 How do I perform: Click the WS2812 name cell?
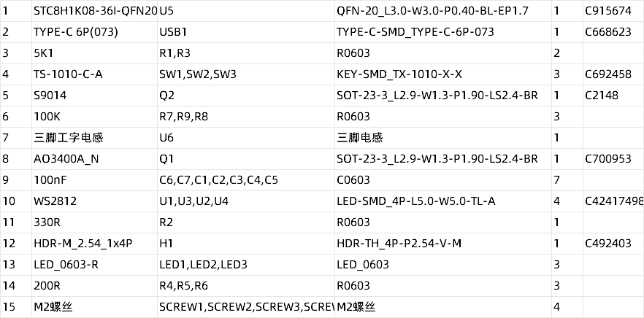tap(94, 201)
